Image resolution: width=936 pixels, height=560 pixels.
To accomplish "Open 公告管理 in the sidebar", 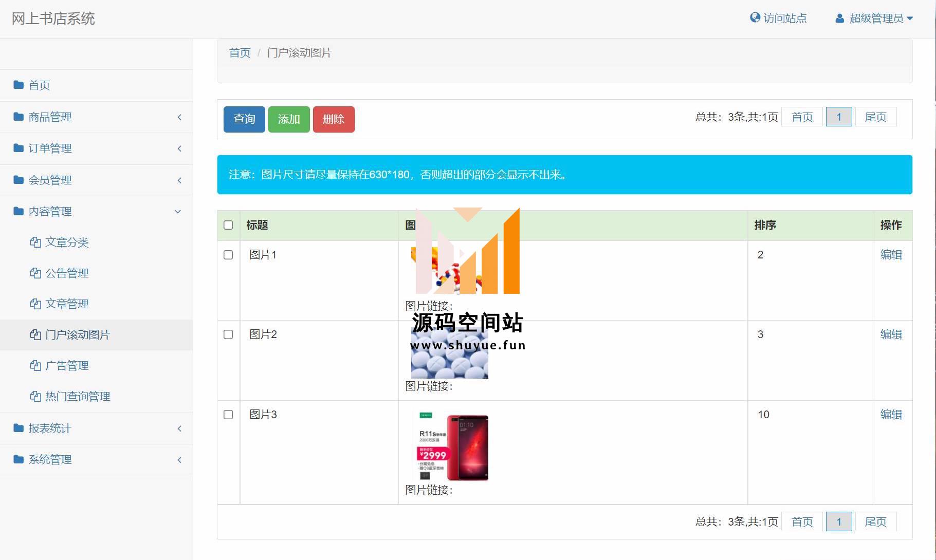I will pos(96,273).
